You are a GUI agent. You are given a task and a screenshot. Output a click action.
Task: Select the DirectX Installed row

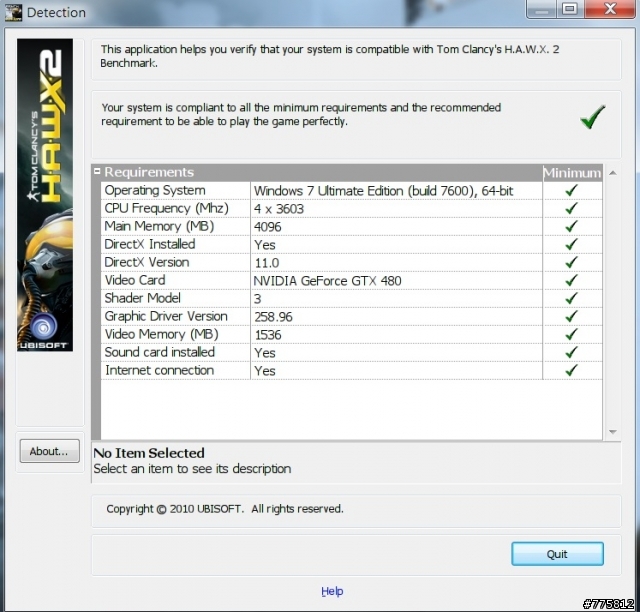[351, 245]
